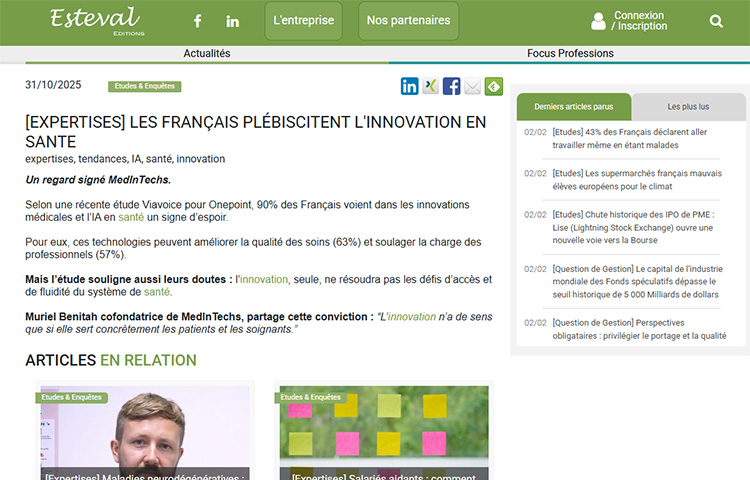
Task: Send the article by email envelope icon
Action: coord(473,86)
